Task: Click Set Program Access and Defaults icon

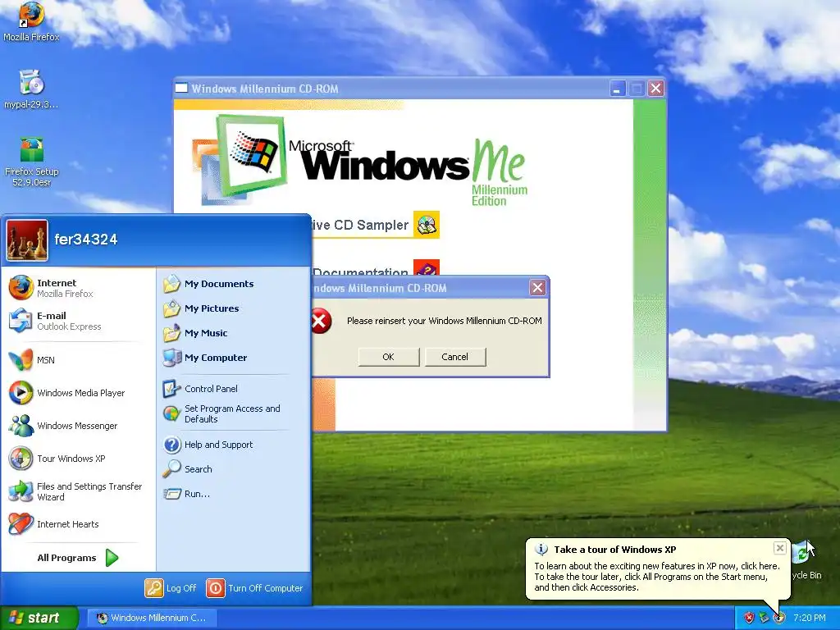Action: [x=171, y=413]
